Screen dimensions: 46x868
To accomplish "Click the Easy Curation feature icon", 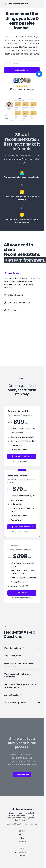I will (x=5, y=273).
